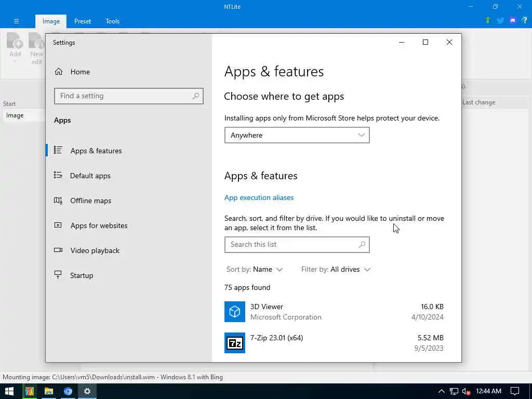This screenshot has width=532, height=399.
Task: Open the NTLite taskbar icon
Action: [x=30, y=391]
